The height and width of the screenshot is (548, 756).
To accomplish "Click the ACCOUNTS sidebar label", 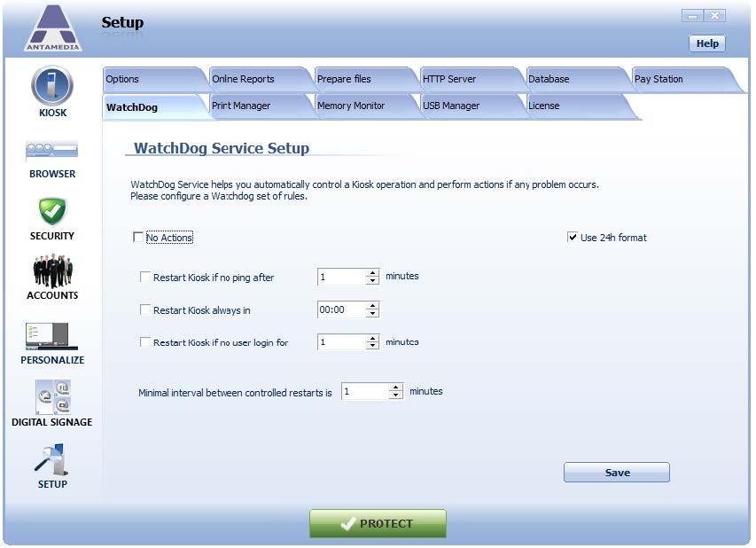I will (52, 295).
